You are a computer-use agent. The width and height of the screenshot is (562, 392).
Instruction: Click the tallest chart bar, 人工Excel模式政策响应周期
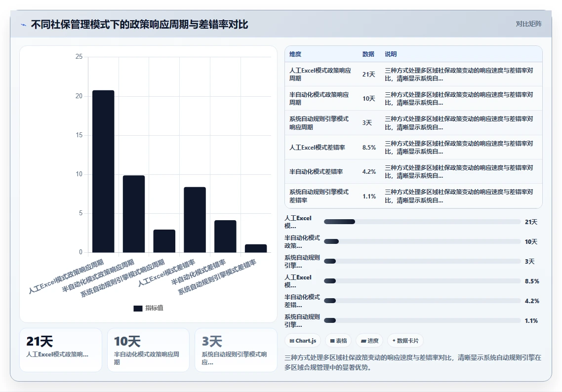(103, 171)
